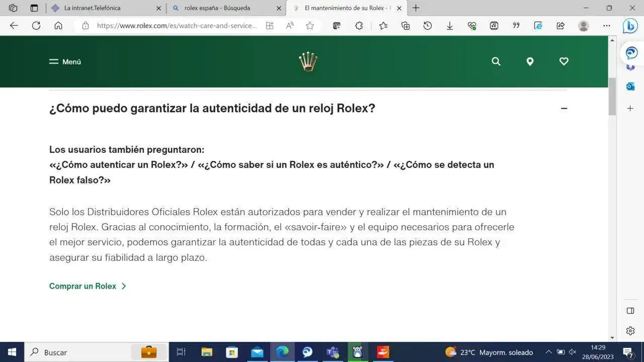This screenshot has width=644, height=362.
Task: Close the 'El mantenimiento de su Rolex' tab
Action: pos(399,8)
